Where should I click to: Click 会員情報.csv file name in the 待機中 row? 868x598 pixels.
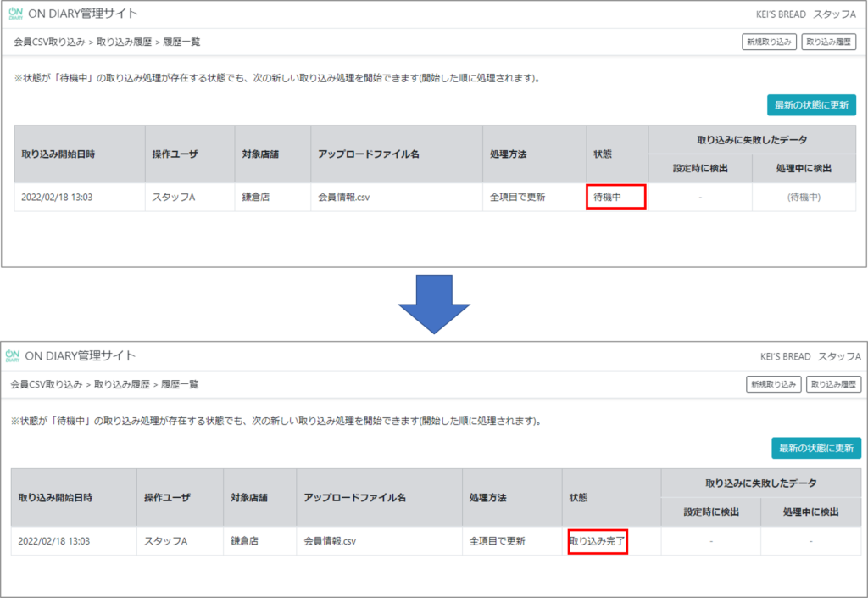(343, 197)
